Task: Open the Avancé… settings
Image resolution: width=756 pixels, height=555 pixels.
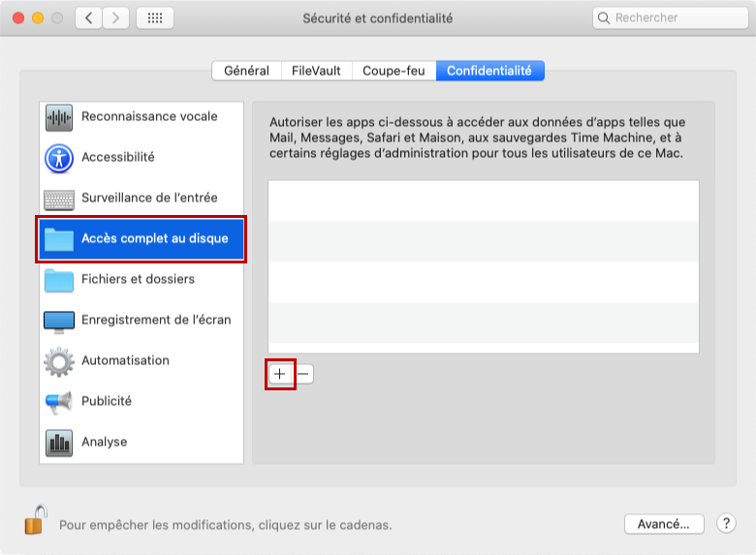Action: (x=664, y=524)
